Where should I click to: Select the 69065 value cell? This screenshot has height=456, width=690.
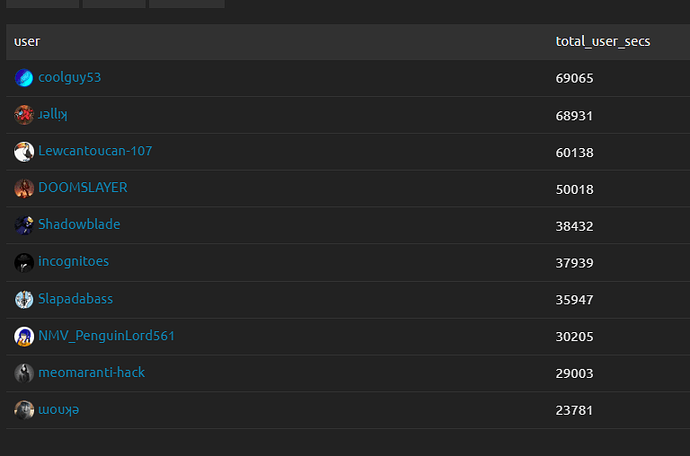point(575,78)
